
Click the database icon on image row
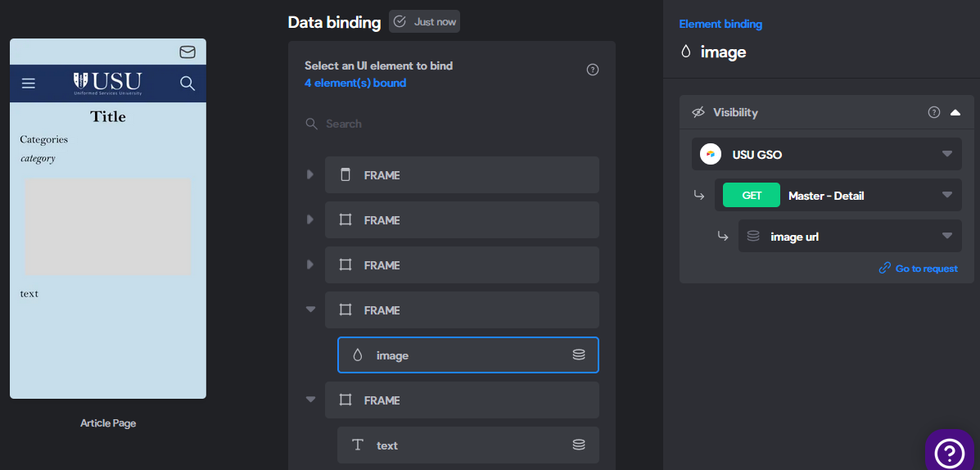pyautogui.click(x=579, y=355)
